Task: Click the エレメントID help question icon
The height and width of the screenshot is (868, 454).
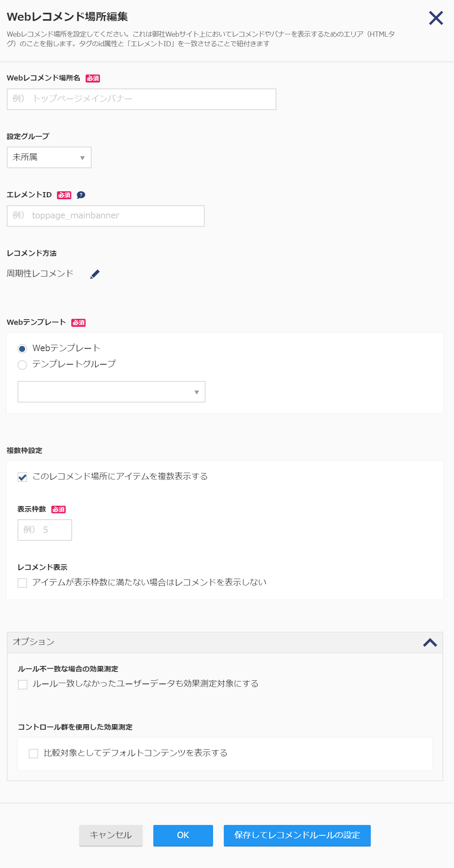Action: (81, 195)
